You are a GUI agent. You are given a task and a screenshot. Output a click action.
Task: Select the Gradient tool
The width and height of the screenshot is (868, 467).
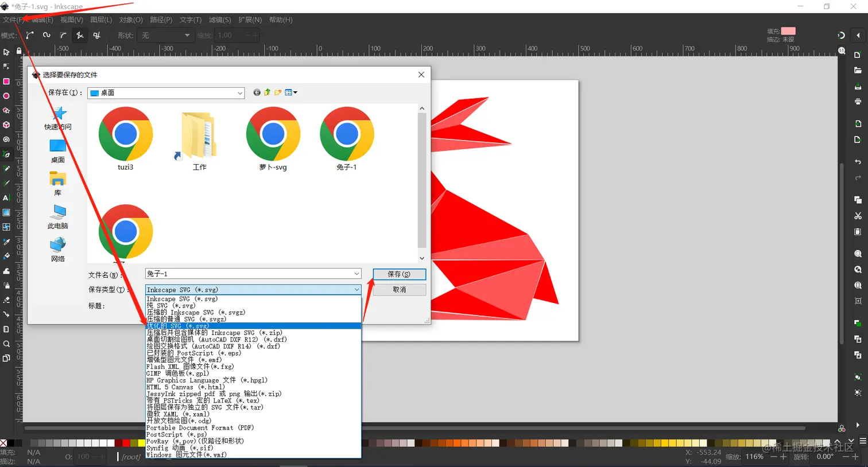pos(6,212)
